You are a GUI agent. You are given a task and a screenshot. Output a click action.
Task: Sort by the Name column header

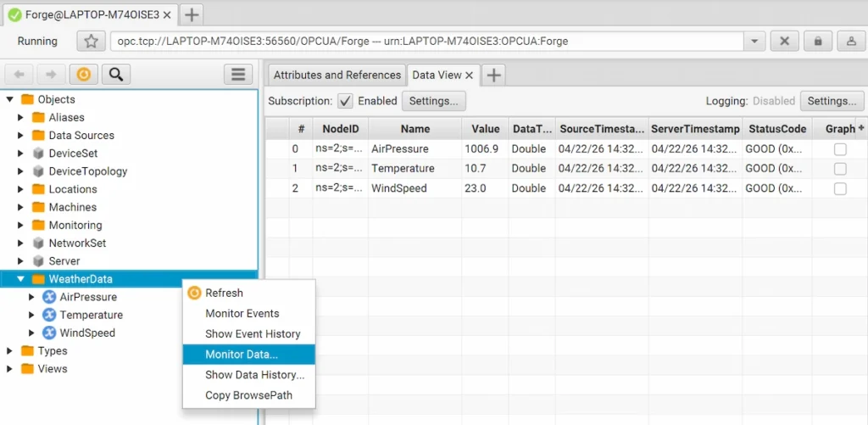pyautogui.click(x=415, y=129)
